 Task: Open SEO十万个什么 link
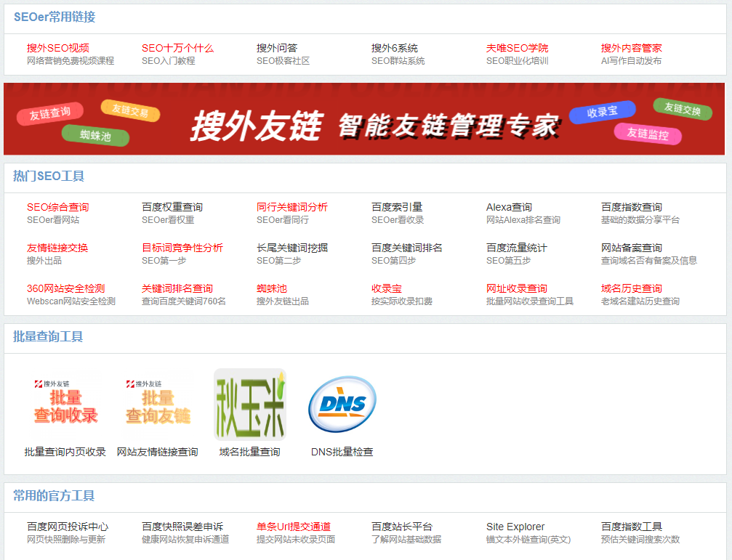click(178, 48)
